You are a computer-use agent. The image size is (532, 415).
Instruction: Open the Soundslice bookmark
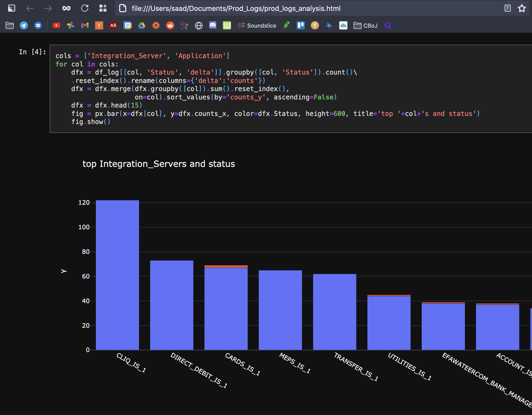[x=257, y=25]
